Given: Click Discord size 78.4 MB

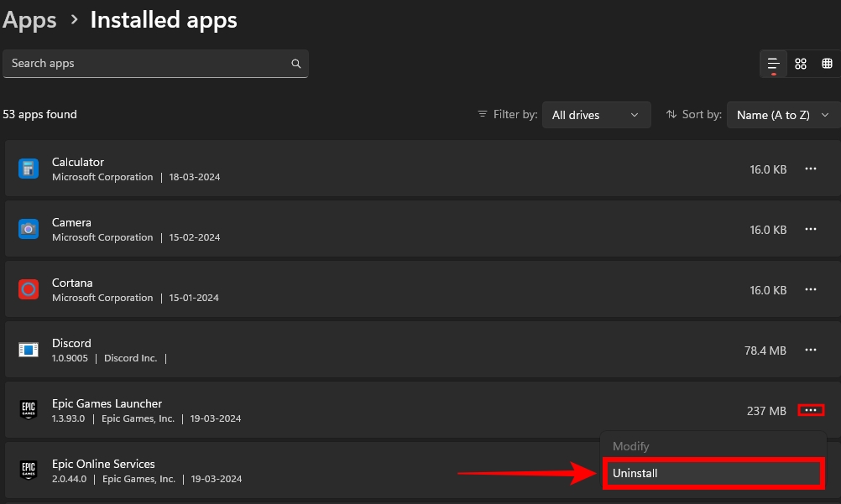Looking at the screenshot, I should (x=765, y=351).
